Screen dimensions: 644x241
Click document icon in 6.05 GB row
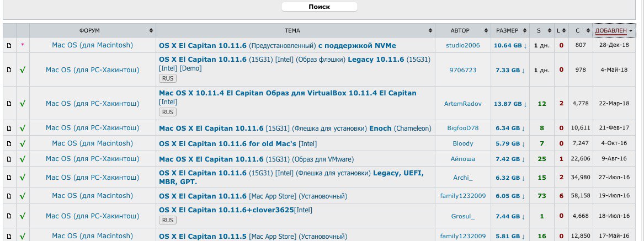[x=9, y=196]
